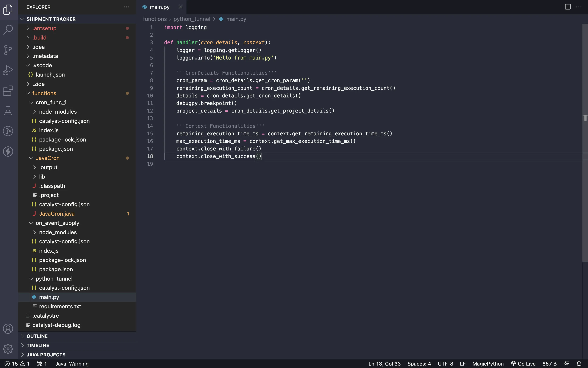Change encoding via UTF-8 indicator
588x368 pixels.
[445, 364]
